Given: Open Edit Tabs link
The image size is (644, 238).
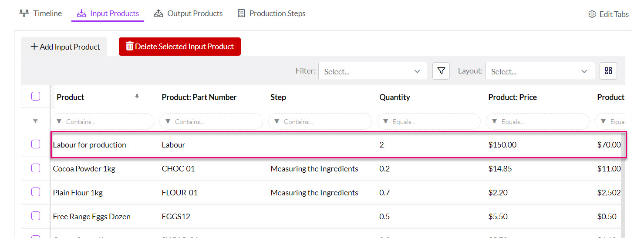Looking at the screenshot, I should [x=608, y=14].
